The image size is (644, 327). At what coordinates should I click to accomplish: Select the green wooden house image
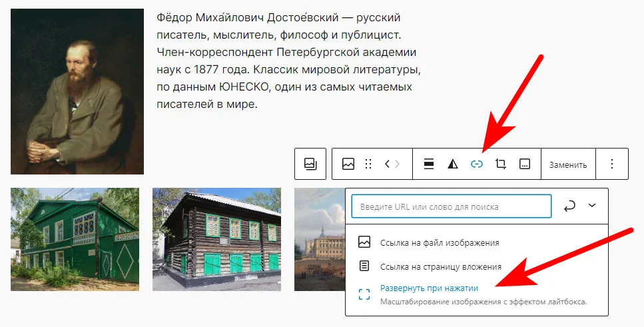[75, 240]
